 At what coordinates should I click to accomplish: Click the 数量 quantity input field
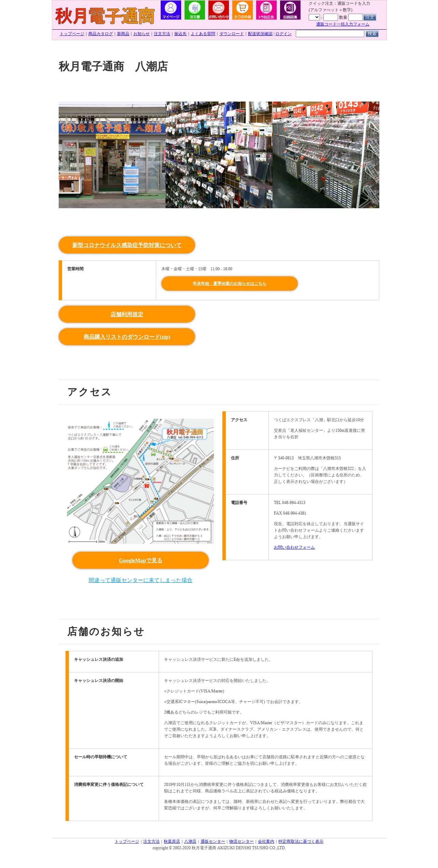355,17
